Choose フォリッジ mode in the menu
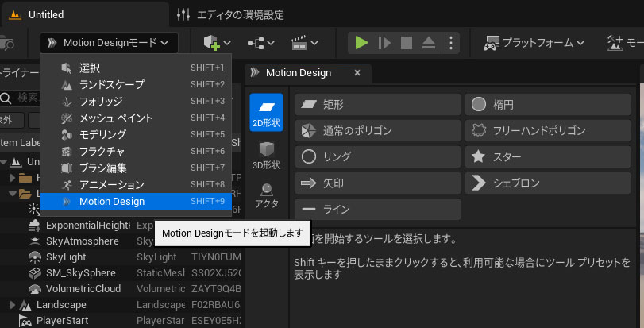 136,102
